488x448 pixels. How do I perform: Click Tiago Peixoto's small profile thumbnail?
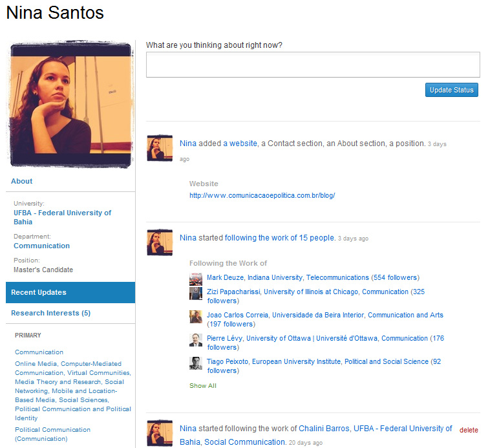(196, 363)
